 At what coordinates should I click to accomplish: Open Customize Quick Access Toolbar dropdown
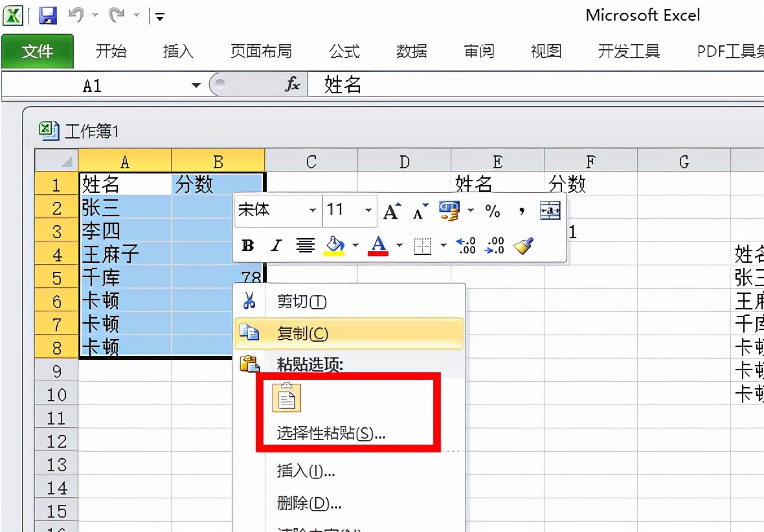tap(159, 17)
